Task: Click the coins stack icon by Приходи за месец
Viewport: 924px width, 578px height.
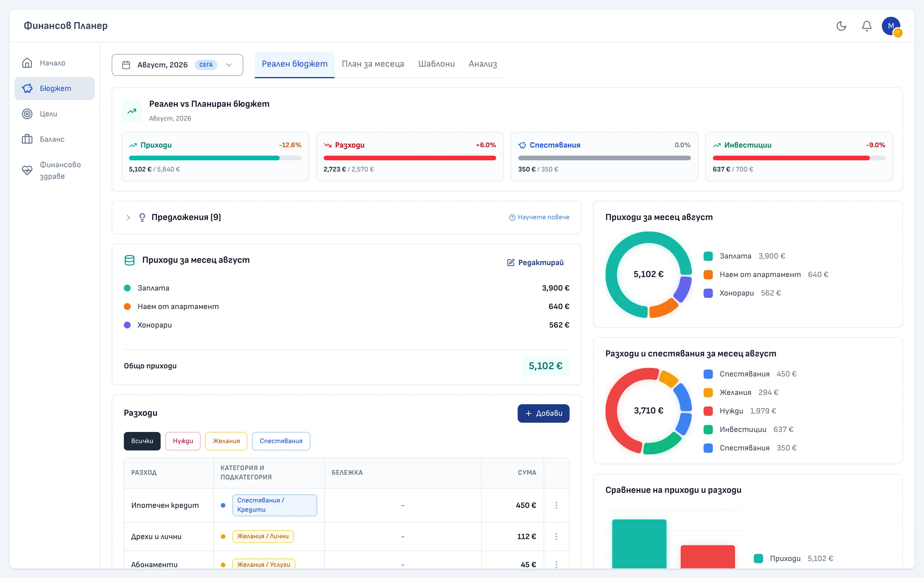Action: (129, 260)
